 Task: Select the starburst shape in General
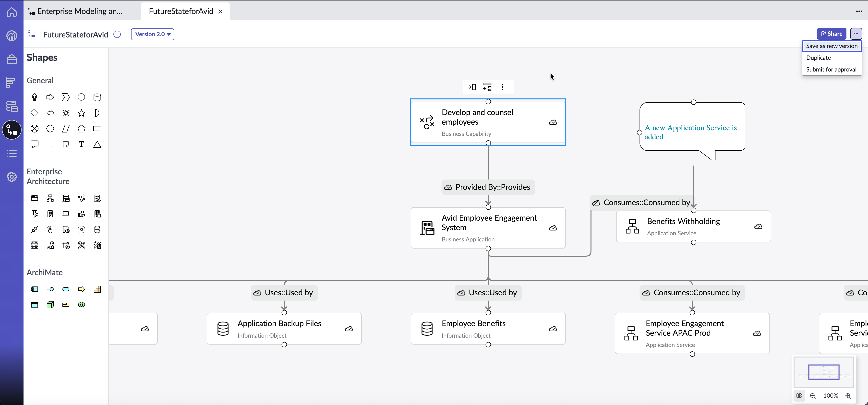[x=66, y=113]
